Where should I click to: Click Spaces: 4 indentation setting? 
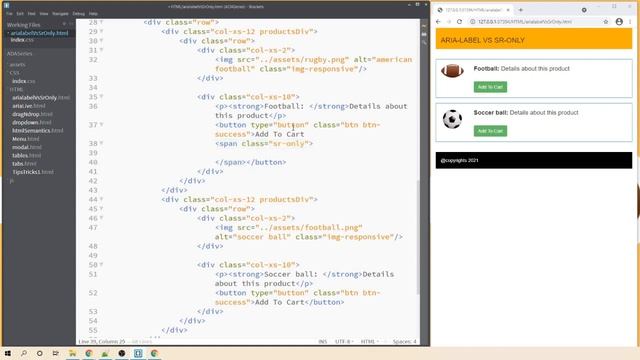[x=404, y=341]
